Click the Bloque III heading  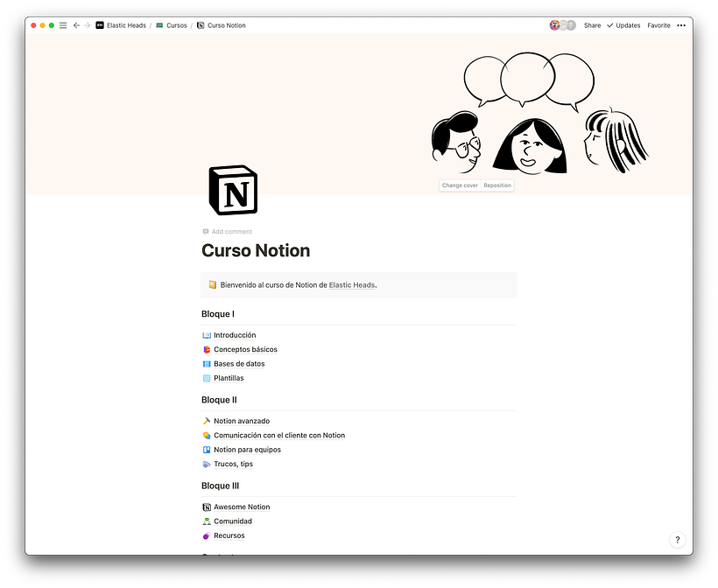[221, 486]
